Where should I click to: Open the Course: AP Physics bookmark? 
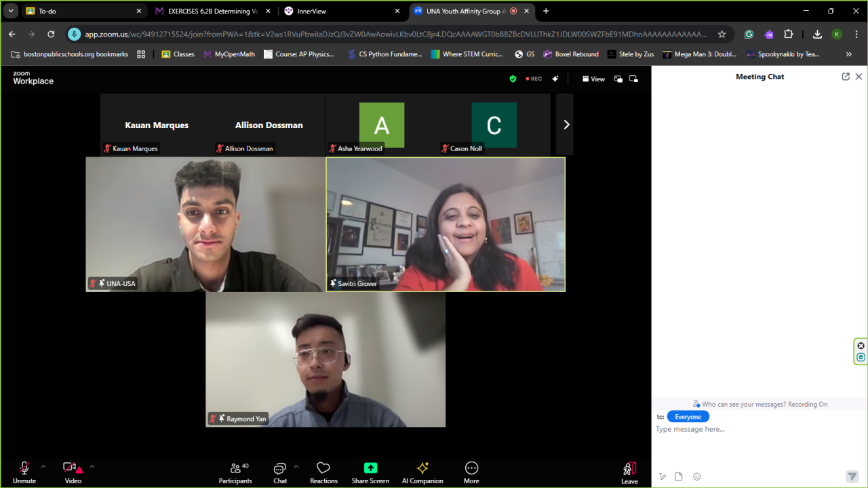click(x=298, y=54)
